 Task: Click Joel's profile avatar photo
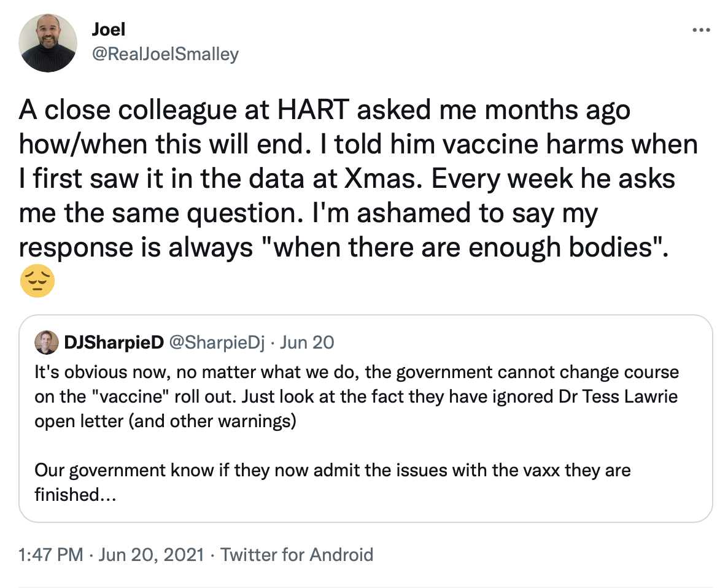point(48,43)
